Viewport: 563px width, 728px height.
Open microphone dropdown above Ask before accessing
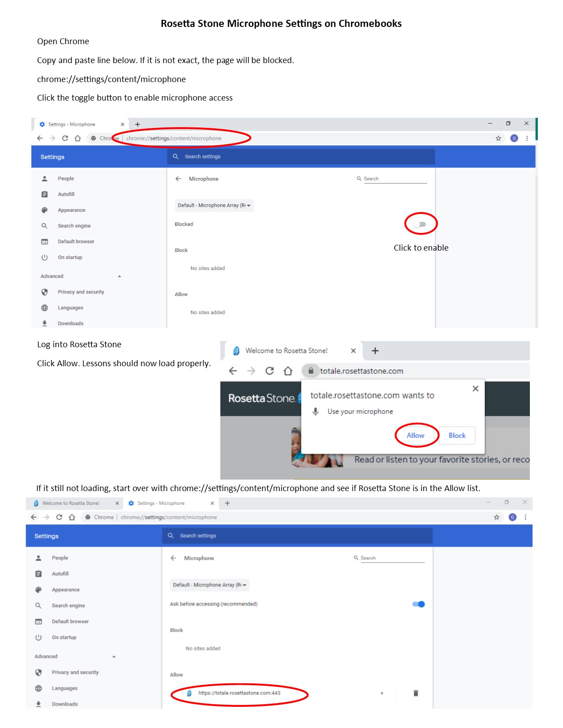(x=209, y=585)
